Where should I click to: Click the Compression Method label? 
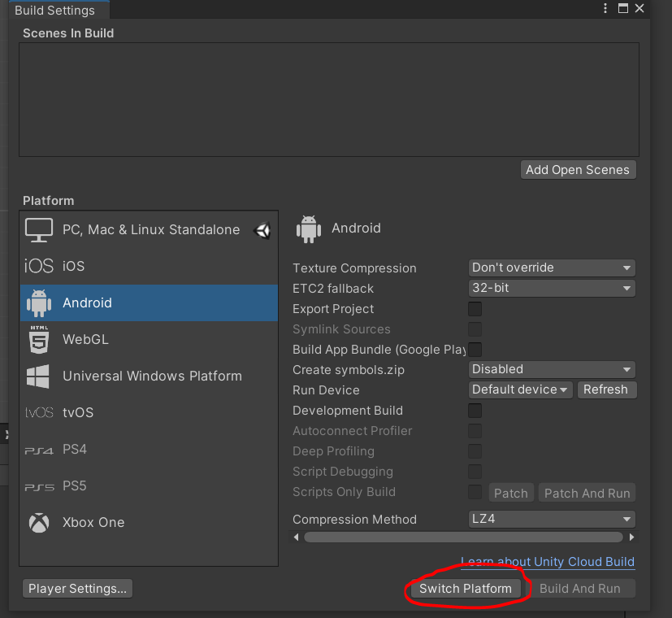354,520
